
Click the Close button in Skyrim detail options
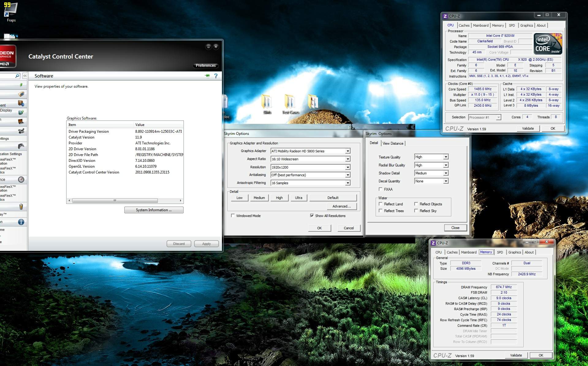455,227
